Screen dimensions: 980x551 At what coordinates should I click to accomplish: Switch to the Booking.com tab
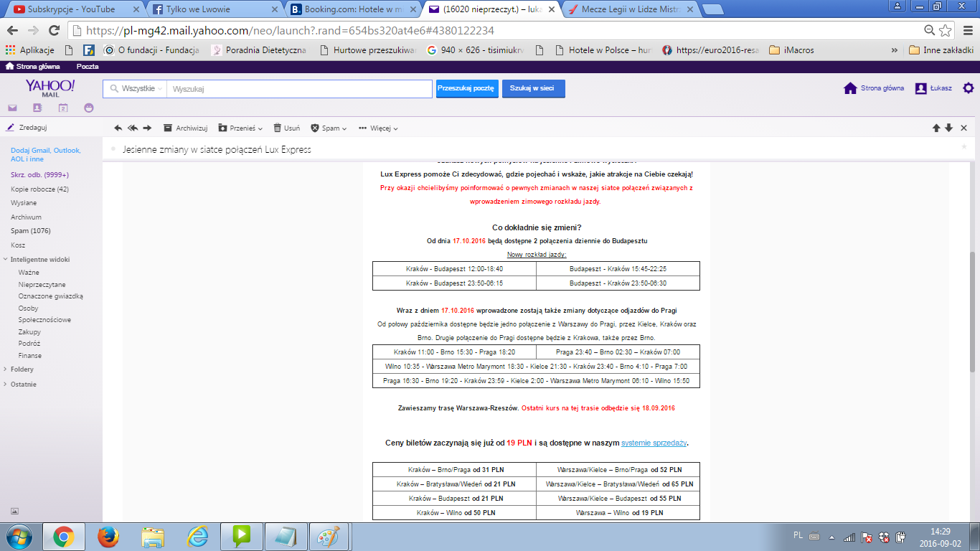tap(352, 9)
